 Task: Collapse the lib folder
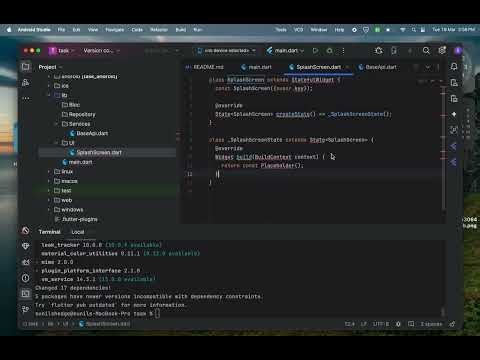coord(49,95)
